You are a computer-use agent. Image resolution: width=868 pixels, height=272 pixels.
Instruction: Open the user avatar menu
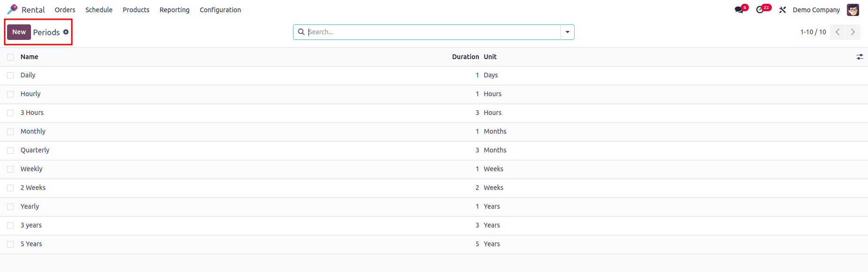pos(853,10)
